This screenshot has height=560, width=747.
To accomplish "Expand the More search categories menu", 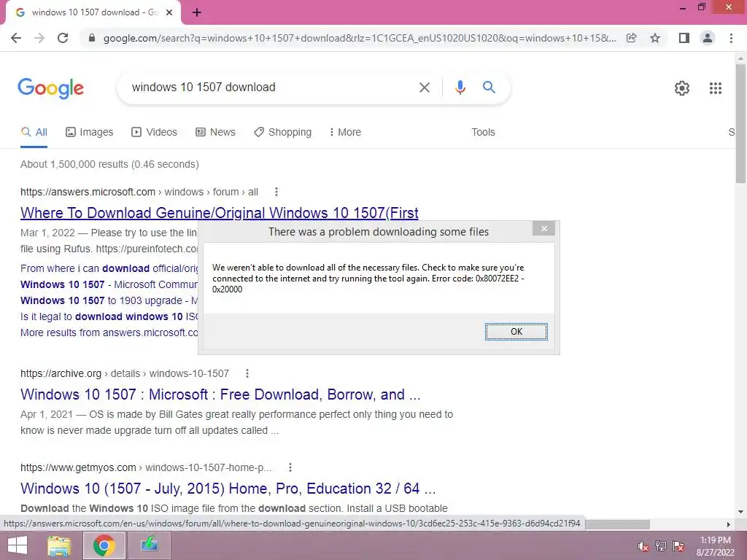I will 345,133.
